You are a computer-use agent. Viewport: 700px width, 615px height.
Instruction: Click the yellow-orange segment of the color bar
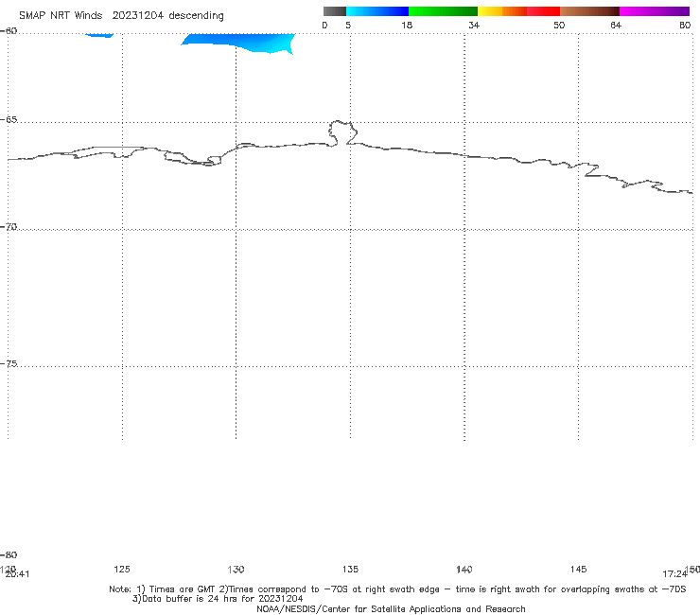(x=502, y=11)
